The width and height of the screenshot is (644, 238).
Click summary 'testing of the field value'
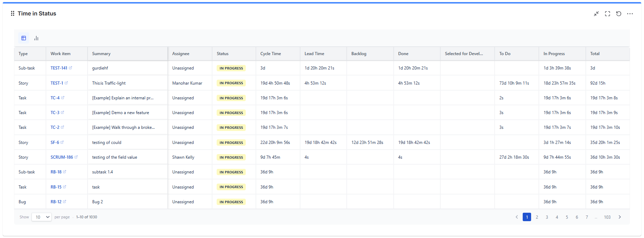click(115, 157)
